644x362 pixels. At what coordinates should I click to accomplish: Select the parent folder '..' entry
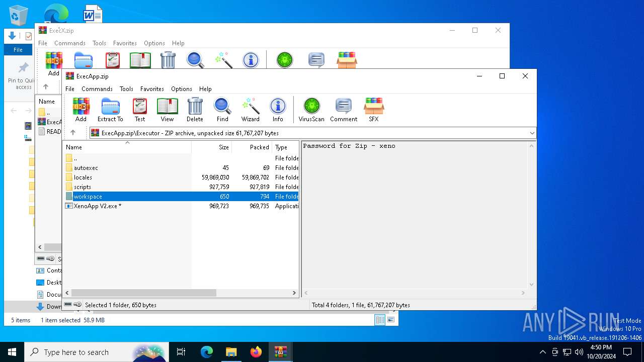[x=181, y=158]
